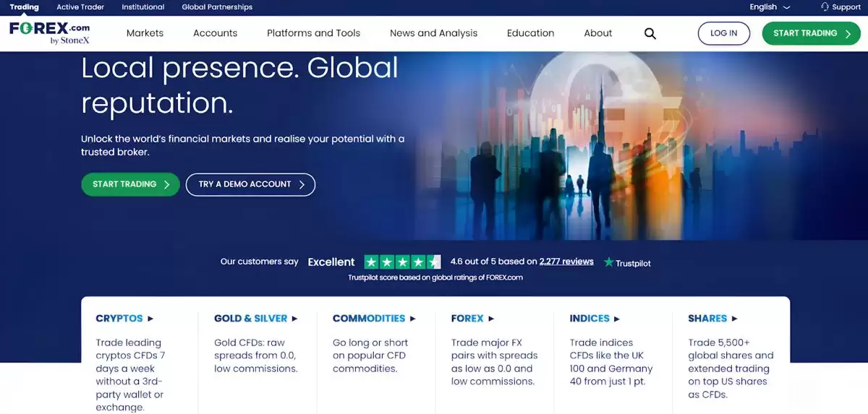
Task: Expand the Platforms and Tools menu
Action: pyautogui.click(x=313, y=33)
